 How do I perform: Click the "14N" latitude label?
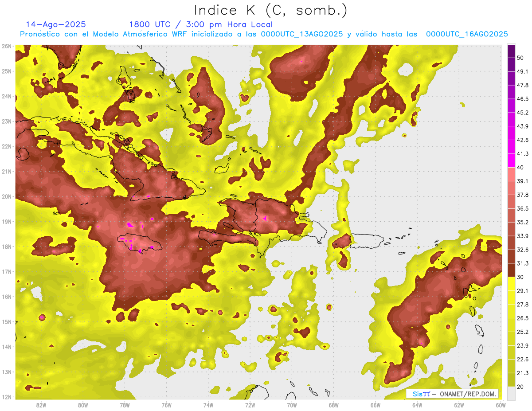[7, 347]
